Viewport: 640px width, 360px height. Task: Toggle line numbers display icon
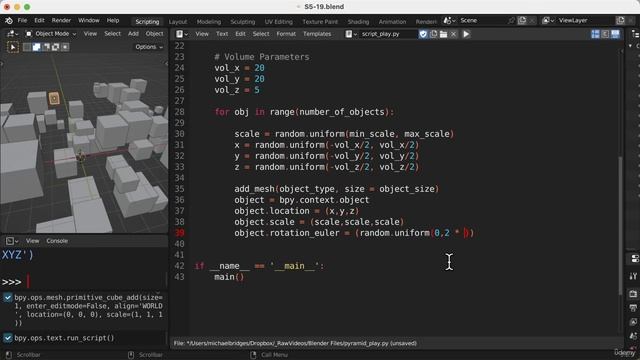[596, 34]
